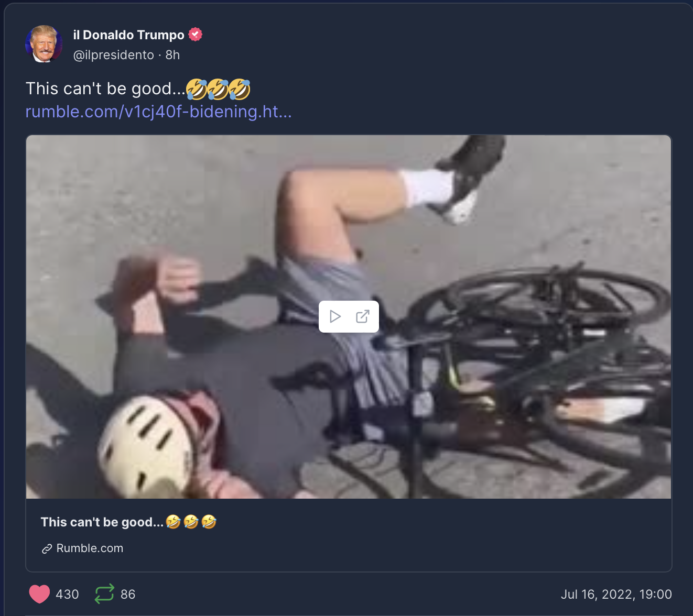View the 86 reposts count

click(x=128, y=595)
